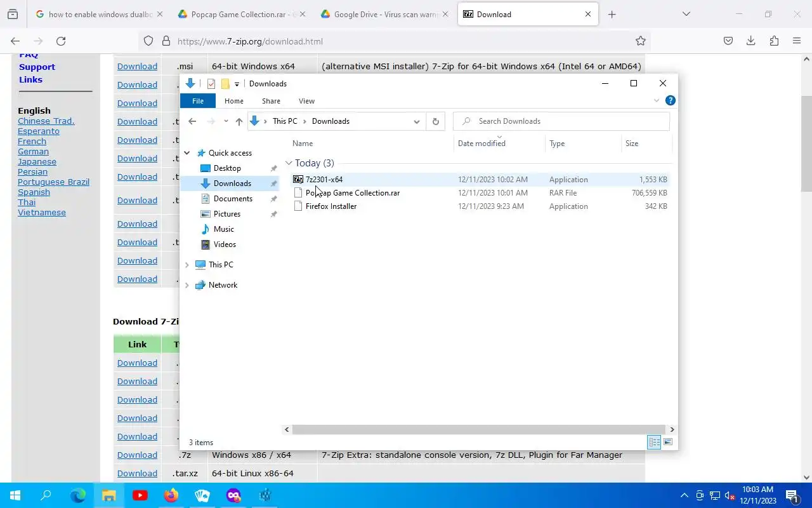Viewport: 812px width, 508px height.
Task: Open Videos in navigation pane
Action: (x=225, y=244)
